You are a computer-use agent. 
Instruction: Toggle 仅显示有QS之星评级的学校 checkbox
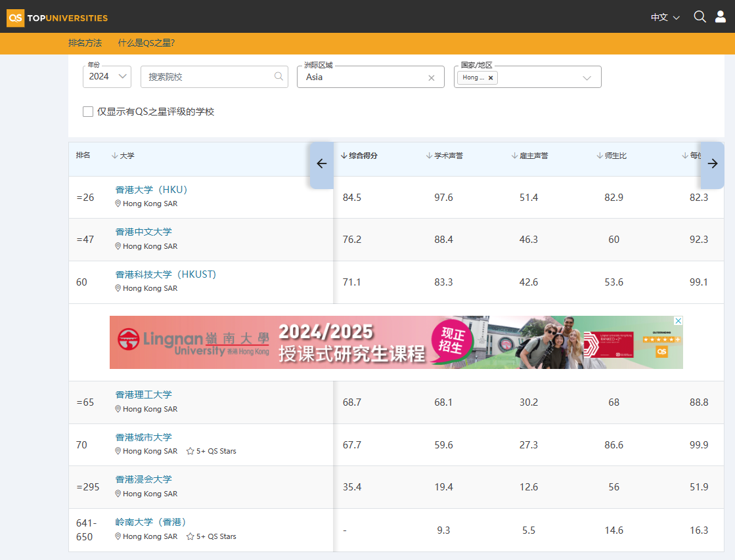pos(87,112)
